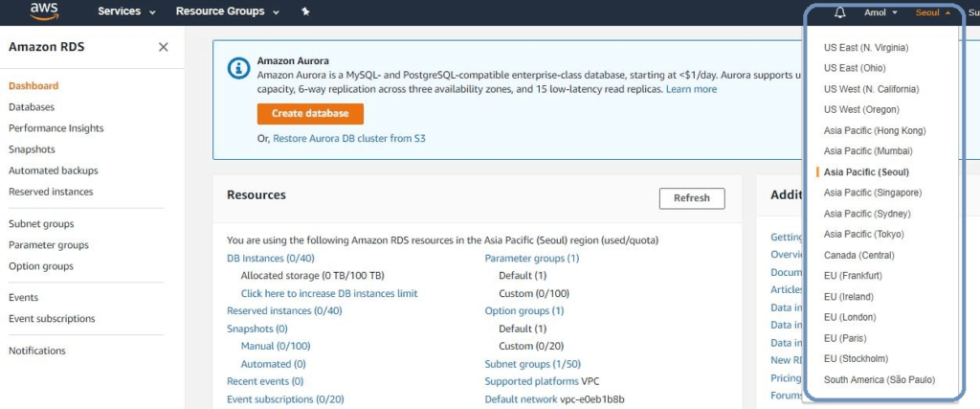Open Performance Insights page
Image resolution: width=980 pixels, height=409 pixels.
[x=56, y=128]
